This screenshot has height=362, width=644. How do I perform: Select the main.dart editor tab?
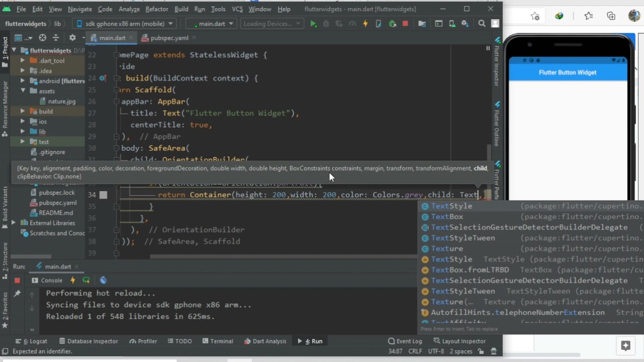[x=112, y=38]
